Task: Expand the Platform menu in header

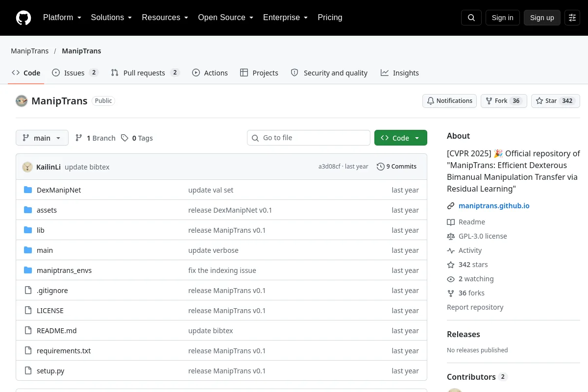Action: (62, 18)
